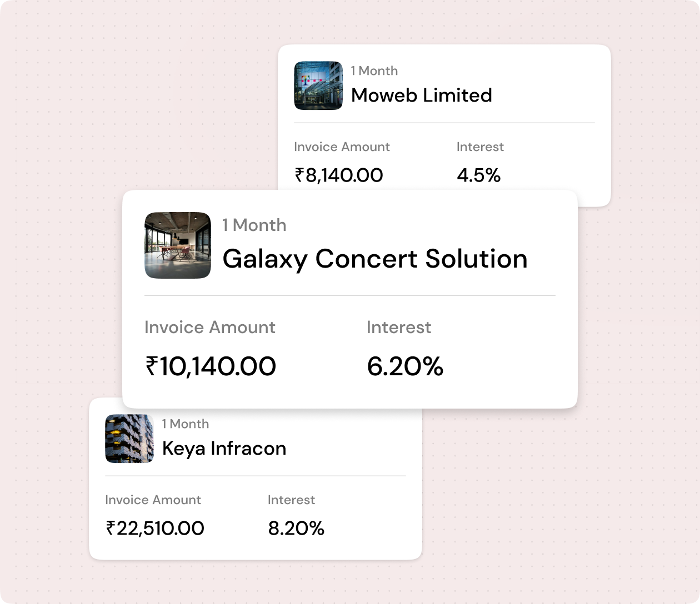
Task: Click the Keya Infracon building thumbnail
Action: (129, 439)
